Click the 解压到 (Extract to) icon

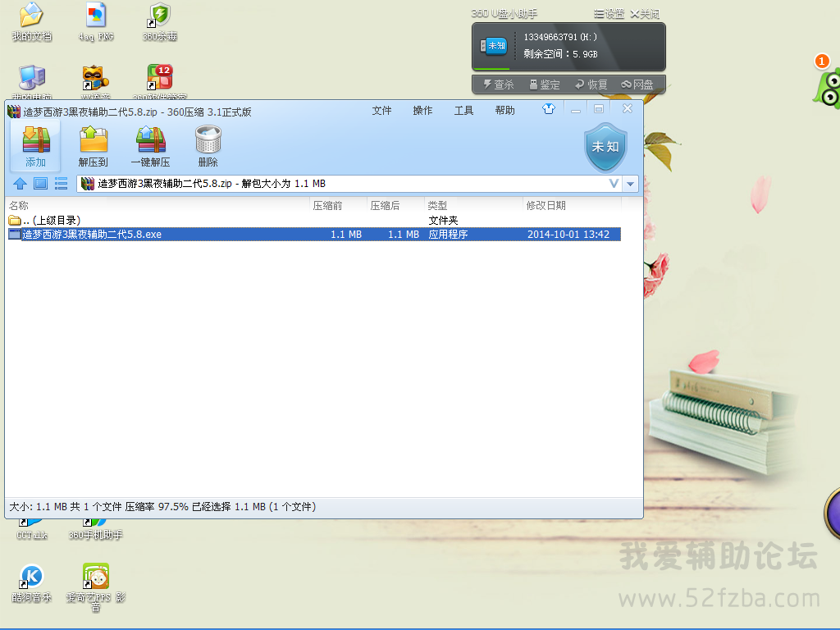(x=94, y=146)
